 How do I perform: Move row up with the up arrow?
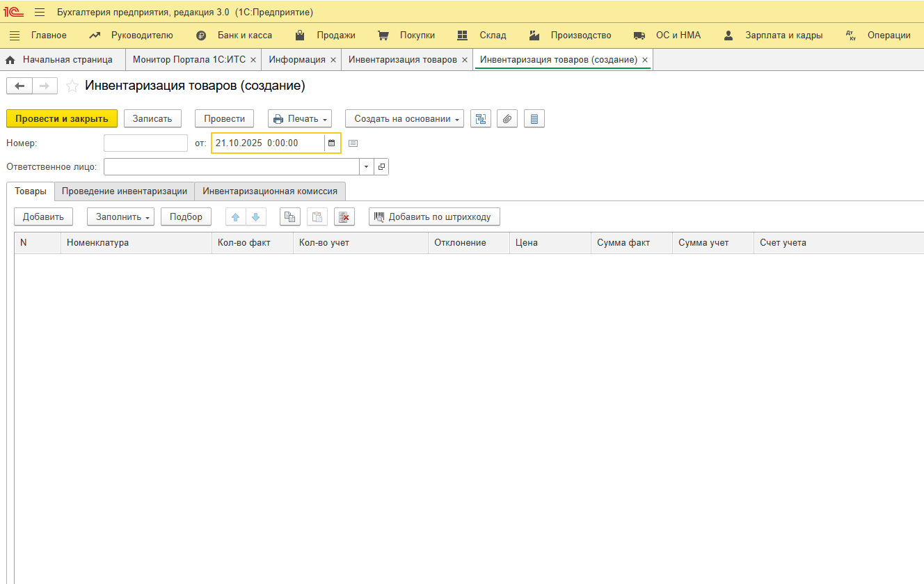coord(235,217)
